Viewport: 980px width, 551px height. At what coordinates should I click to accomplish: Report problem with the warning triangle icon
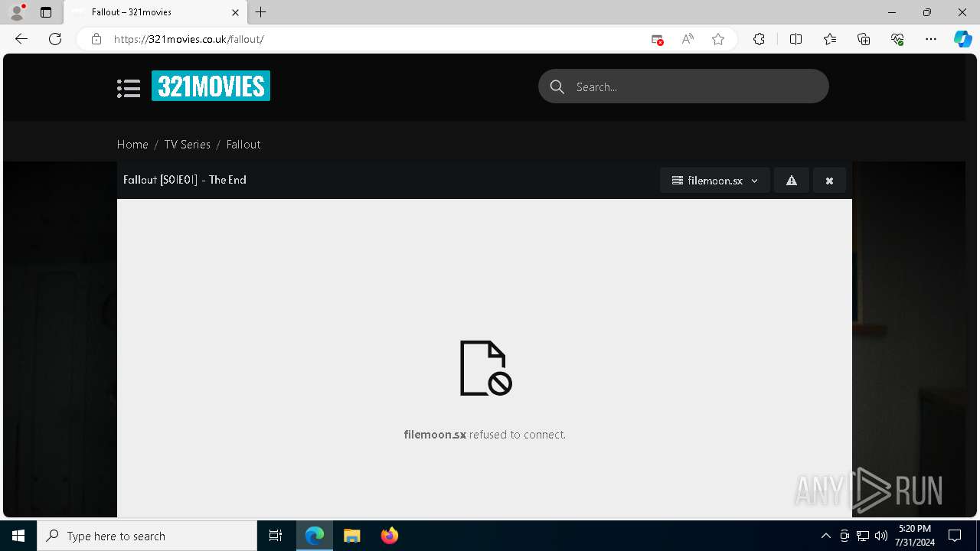coord(792,181)
